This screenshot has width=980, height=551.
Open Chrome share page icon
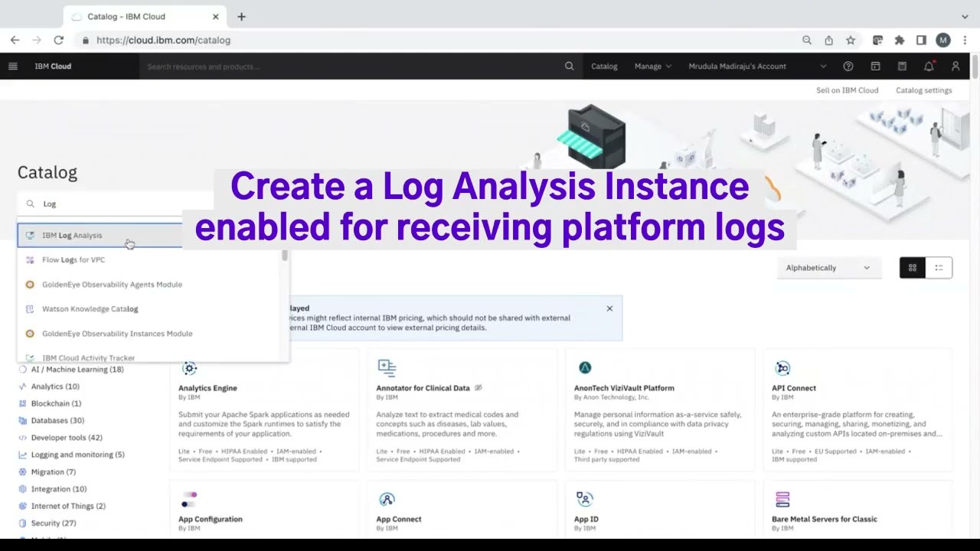point(828,40)
